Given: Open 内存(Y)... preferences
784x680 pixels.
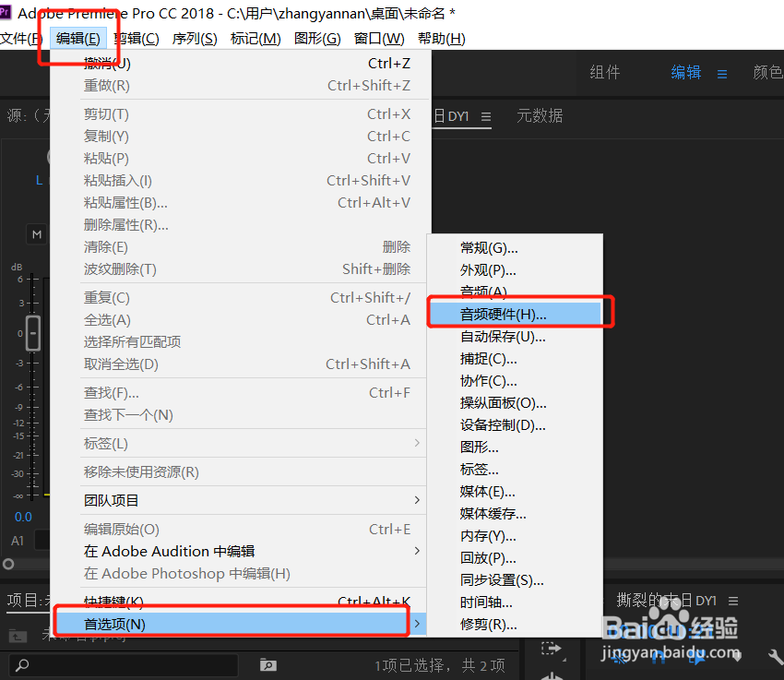Looking at the screenshot, I should point(515,536).
